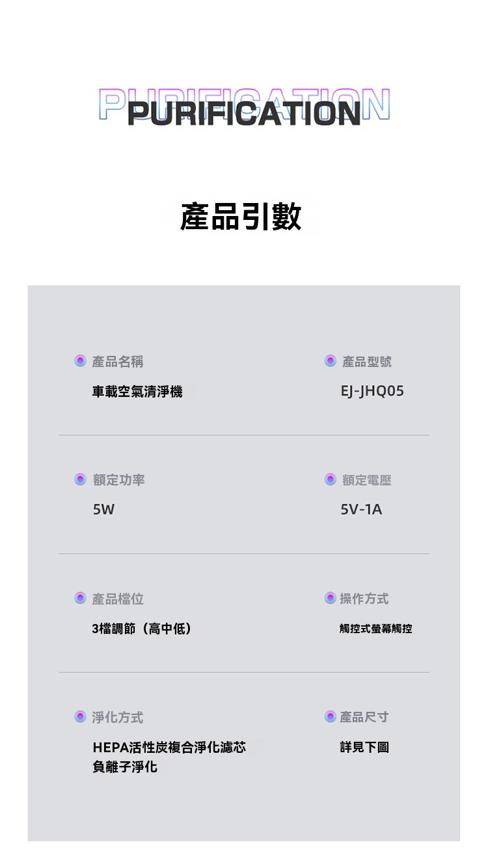Click the 淨化方式 label

118,717
